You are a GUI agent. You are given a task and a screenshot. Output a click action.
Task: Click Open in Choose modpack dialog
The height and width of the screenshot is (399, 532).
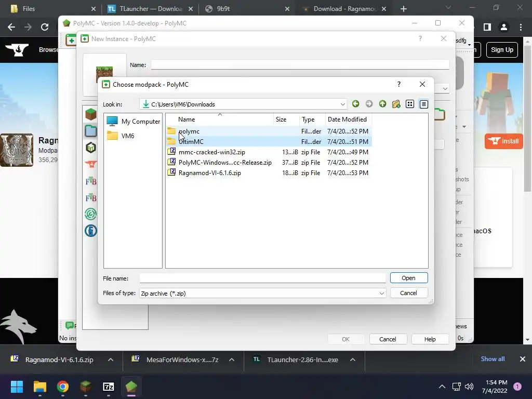(409, 278)
